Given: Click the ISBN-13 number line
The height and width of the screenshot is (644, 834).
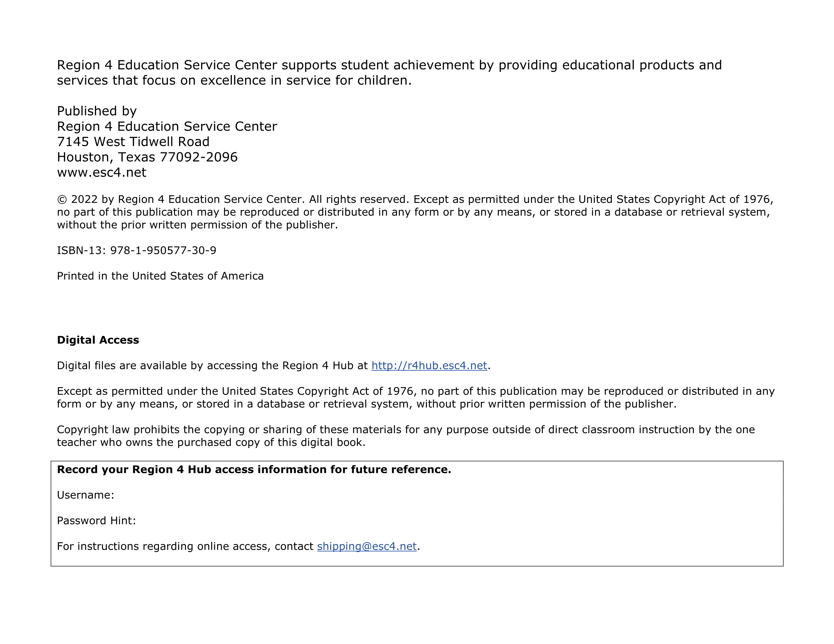Looking at the screenshot, I should click(136, 251).
